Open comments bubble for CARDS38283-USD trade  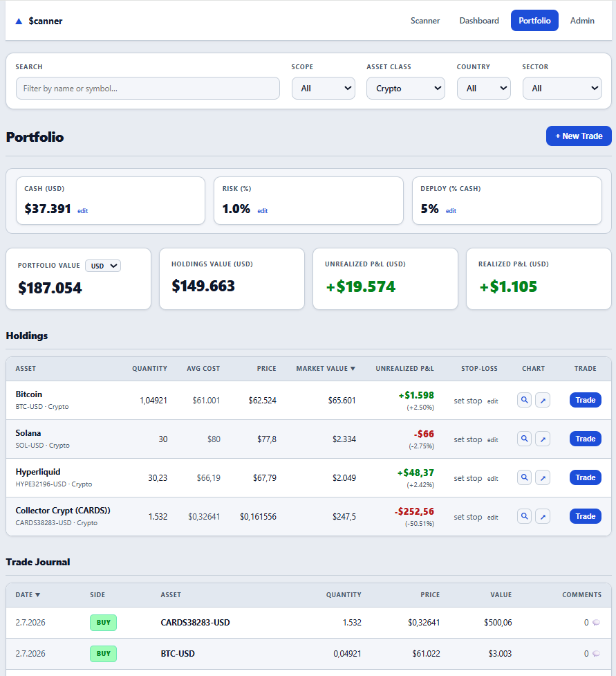coord(596,623)
